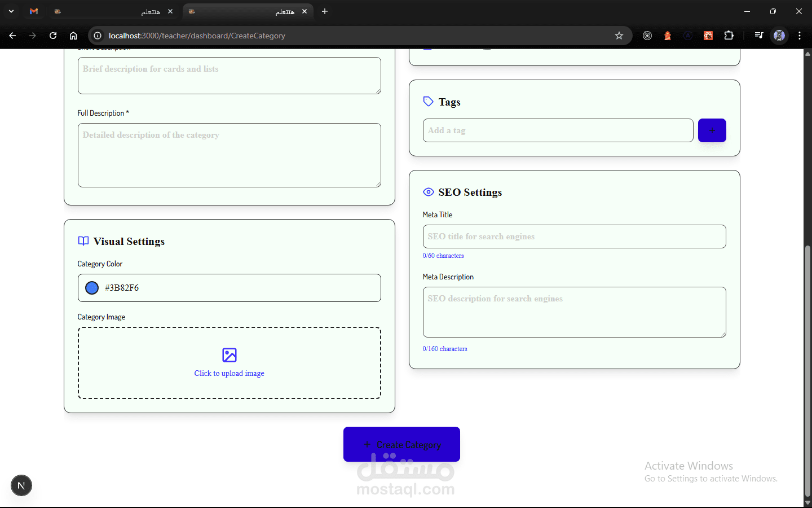Expand the tab search dropdown arrow

pos(11,11)
